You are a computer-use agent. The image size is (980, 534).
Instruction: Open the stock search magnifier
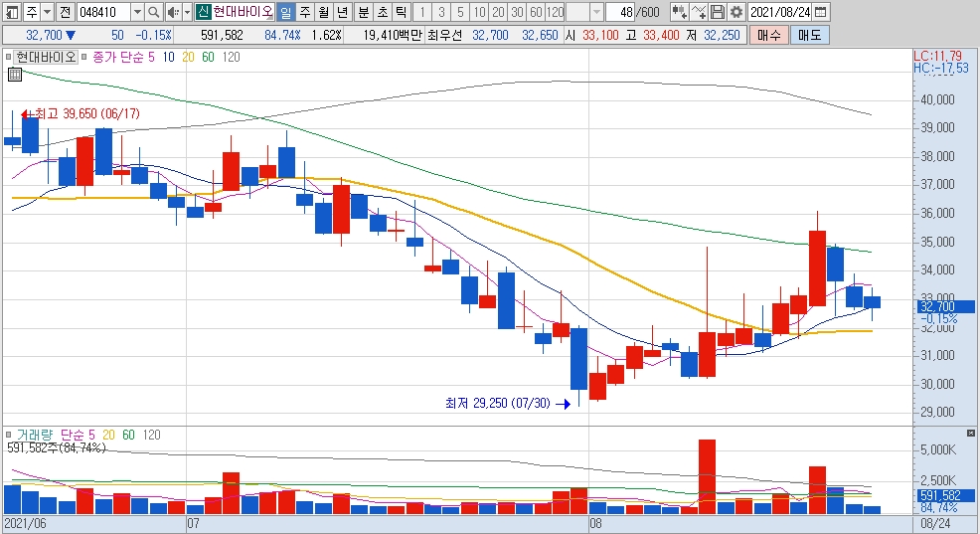[154, 12]
